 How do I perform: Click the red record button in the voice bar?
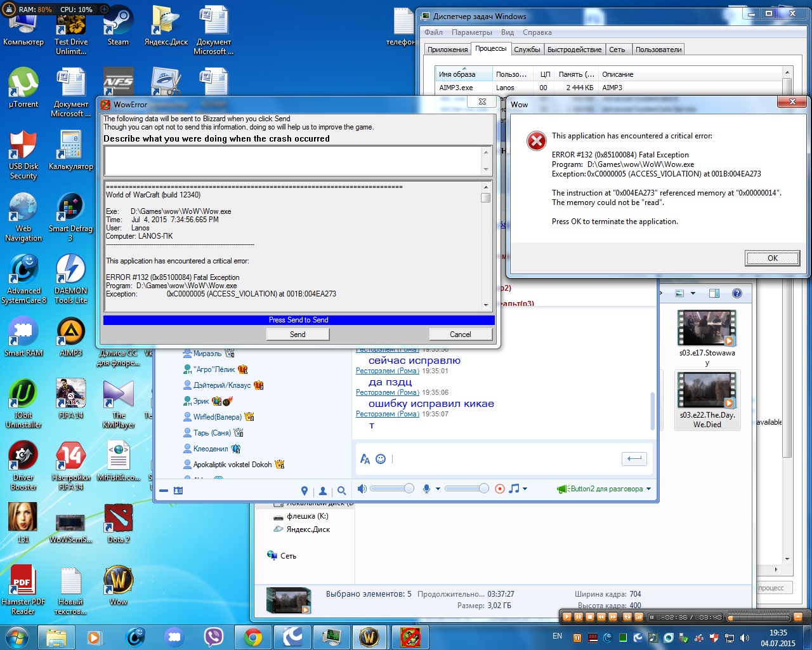pos(500,489)
